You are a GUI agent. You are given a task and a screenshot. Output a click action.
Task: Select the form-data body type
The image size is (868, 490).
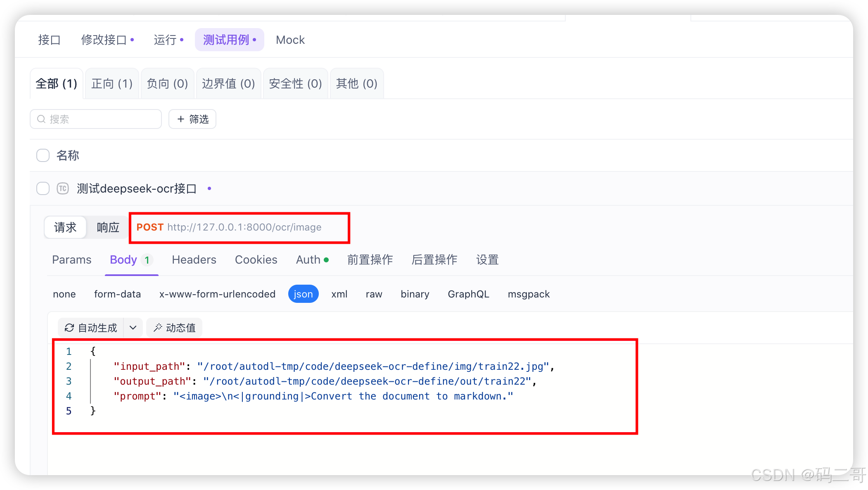pyautogui.click(x=117, y=294)
